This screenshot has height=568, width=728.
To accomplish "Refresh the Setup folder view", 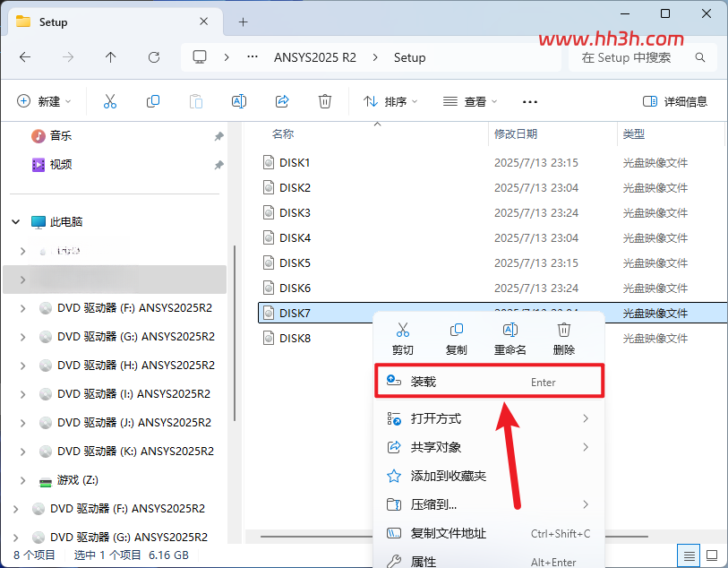I will [154, 57].
